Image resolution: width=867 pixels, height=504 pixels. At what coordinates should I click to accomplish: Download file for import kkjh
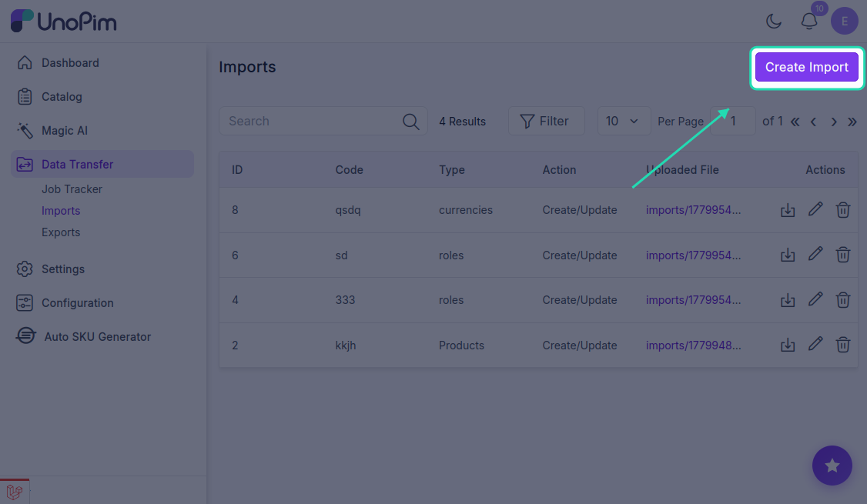click(788, 345)
